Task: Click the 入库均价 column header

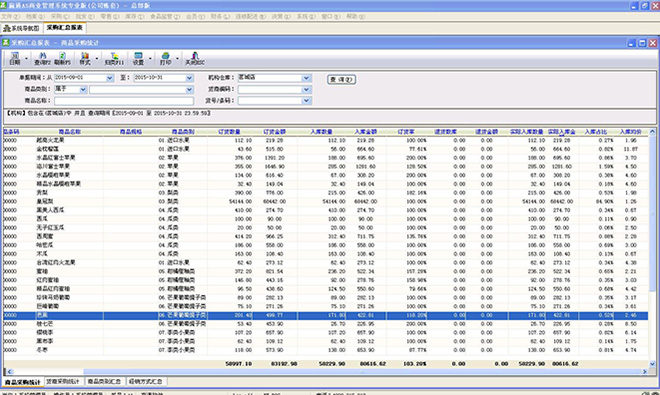Action: 631,132
